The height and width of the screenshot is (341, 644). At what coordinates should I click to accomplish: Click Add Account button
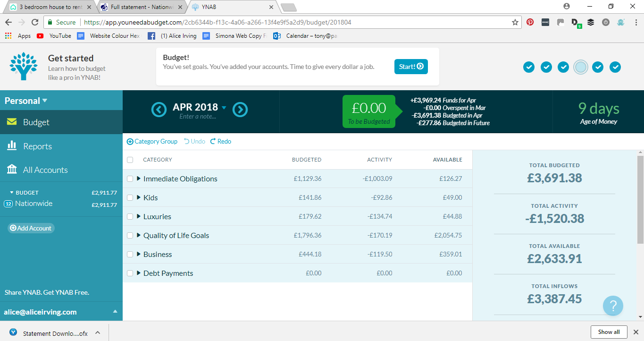(31, 228)
